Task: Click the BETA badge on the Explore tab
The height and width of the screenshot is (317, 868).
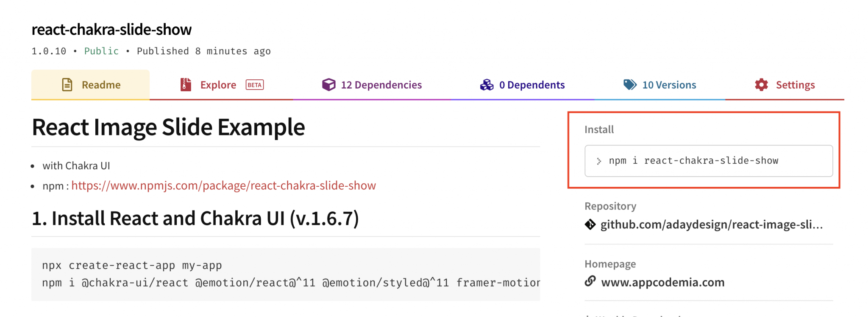Action: pos(254,85)
